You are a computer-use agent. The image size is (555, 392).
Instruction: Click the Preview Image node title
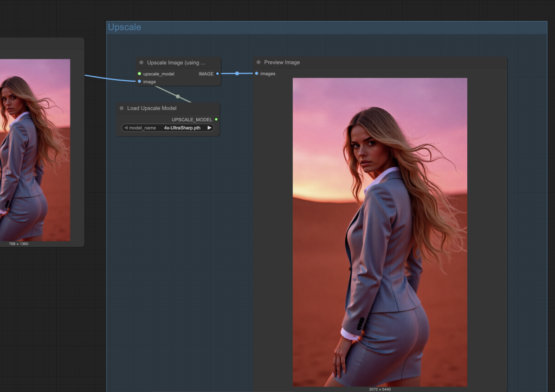pyautogui.click(x=282, y=63)
